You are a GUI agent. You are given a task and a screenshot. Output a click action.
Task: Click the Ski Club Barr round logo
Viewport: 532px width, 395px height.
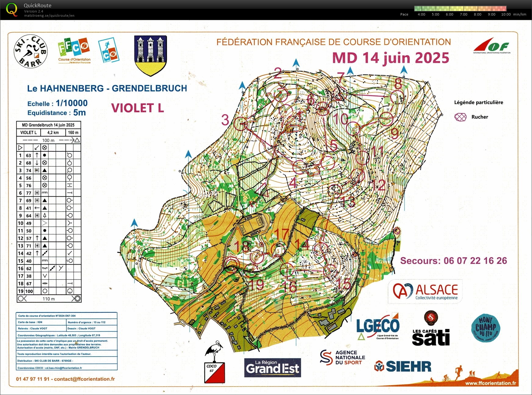(x=31, y=52)
